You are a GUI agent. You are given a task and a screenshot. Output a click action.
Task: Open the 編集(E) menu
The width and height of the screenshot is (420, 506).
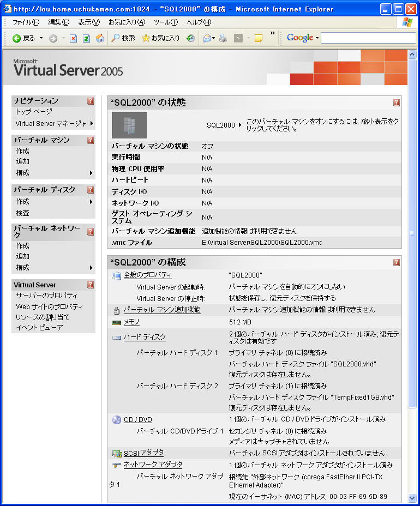pyautogui.click(x=59, y=22)
